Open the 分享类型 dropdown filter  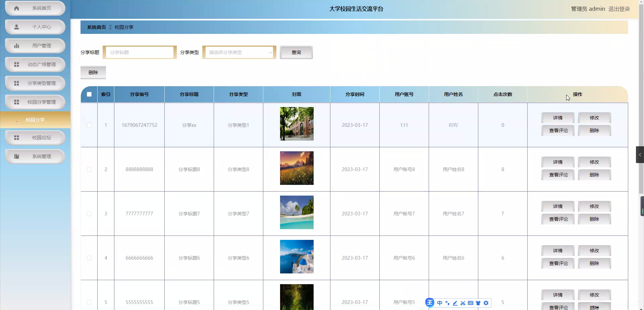click(239, 52)
